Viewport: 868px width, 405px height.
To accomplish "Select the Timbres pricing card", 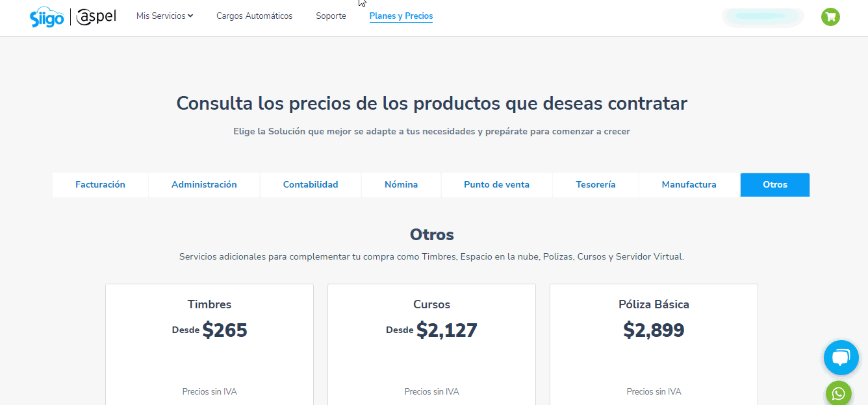I will 209,344.
